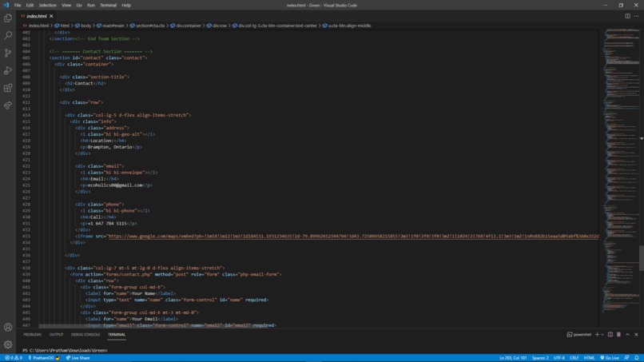Change line ending via CRLF
Viewport: 644px width, 362px height.
(574, 358)
